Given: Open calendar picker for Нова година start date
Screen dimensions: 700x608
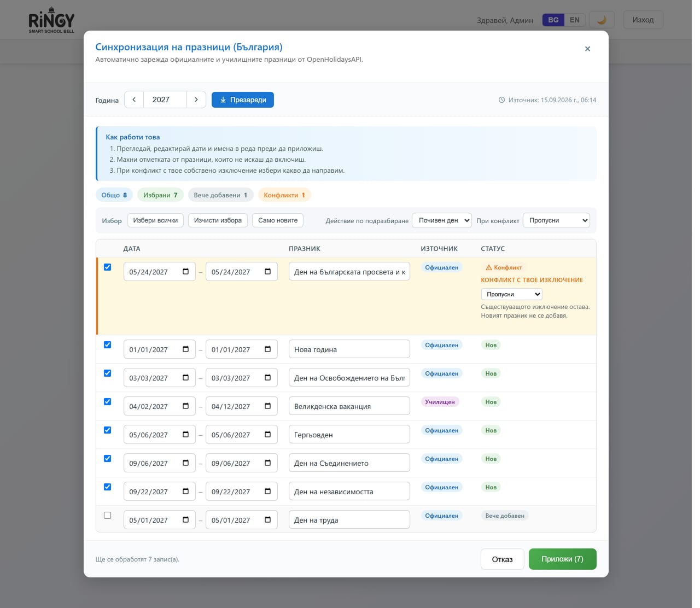Looking at the screenshot, I should coord(186,349).
